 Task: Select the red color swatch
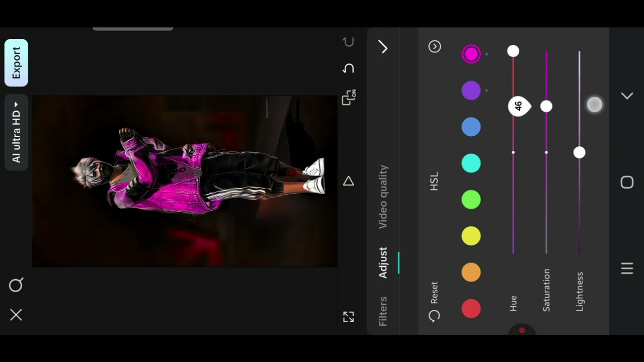click(471, 308)
